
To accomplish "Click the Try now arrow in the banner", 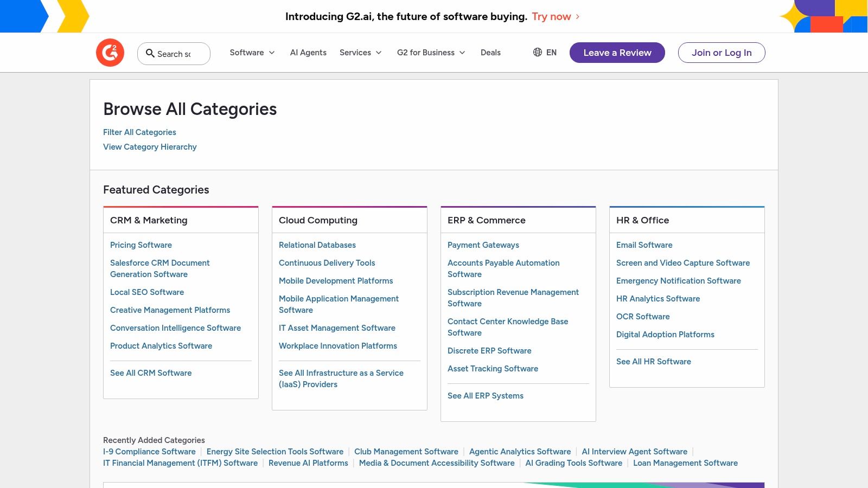I will click(x=577, y=17).
